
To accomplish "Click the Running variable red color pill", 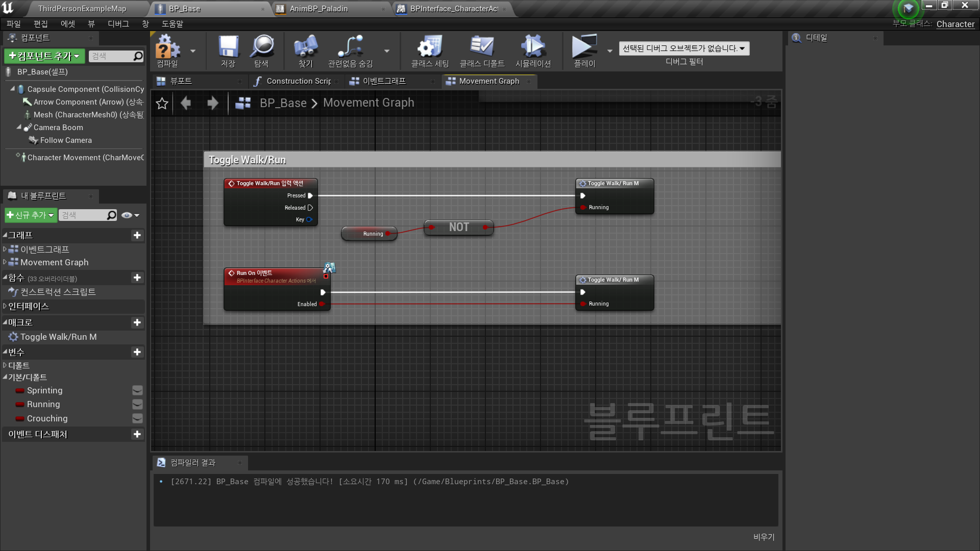I will (20, 405).
